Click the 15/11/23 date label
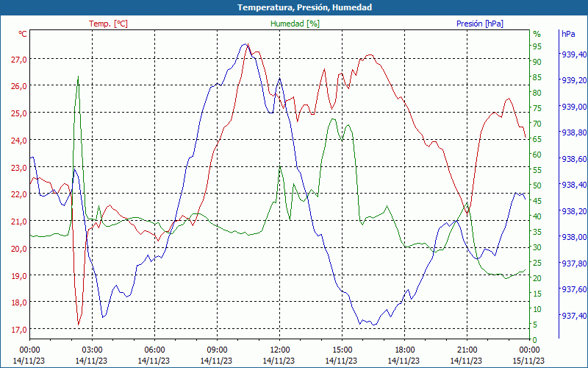The height and width of the screenshot is (368, 588). pyautogui.click(x=528, y=361)
